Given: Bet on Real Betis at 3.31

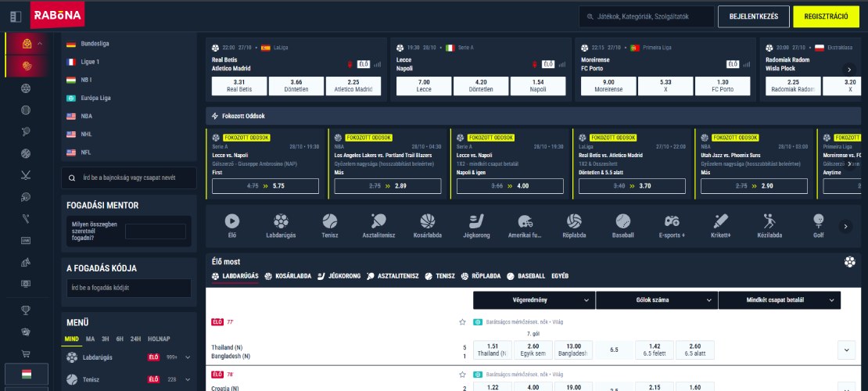Looking at the screenshot, I should (x=239, y=86).
